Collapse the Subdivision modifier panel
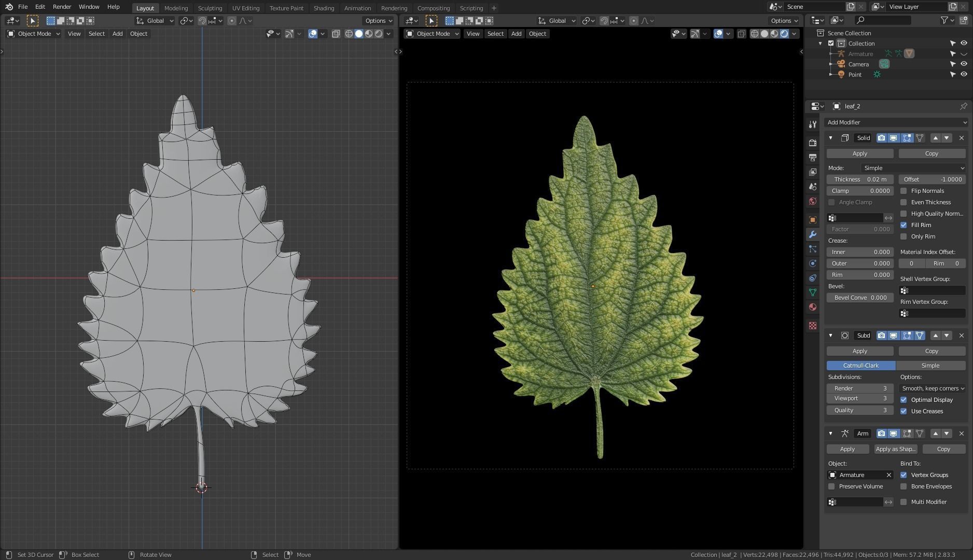 point(830,335)
